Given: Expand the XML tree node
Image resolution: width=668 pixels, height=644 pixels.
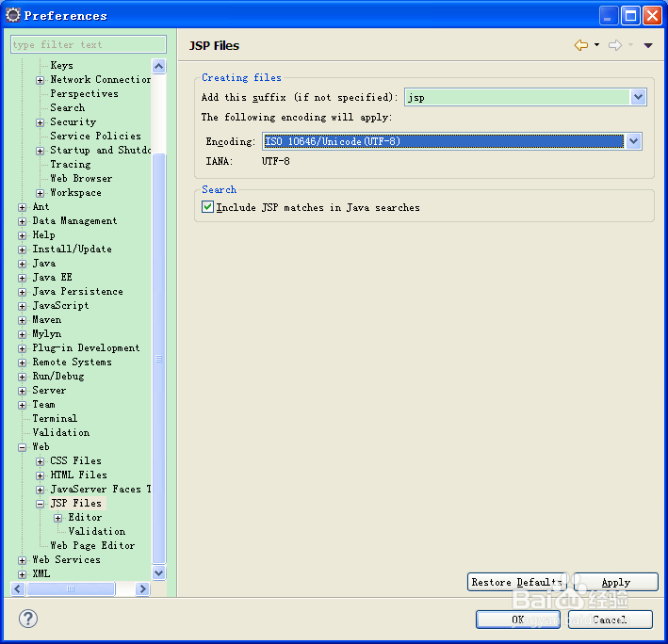Looking at the screenshot, I should click(23, 574).
